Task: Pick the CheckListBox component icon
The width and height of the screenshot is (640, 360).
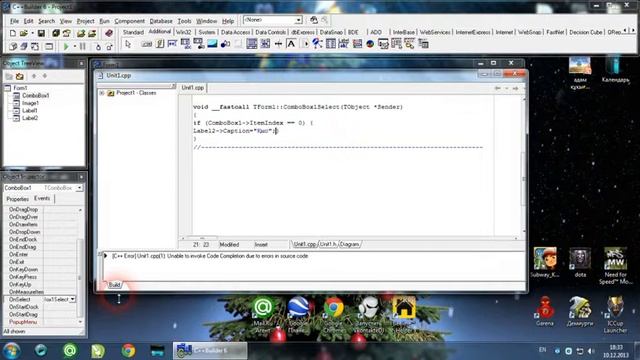Action: click(265, 44)
